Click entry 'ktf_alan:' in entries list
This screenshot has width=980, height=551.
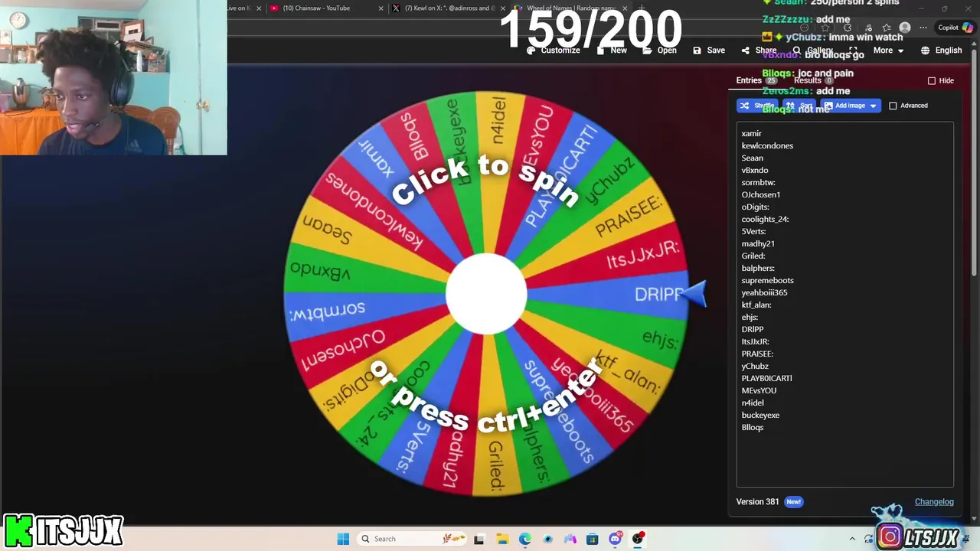coord(756,305)
